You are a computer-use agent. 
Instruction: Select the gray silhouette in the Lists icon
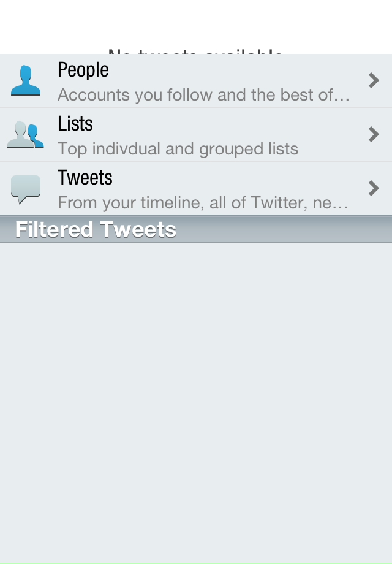20,134
